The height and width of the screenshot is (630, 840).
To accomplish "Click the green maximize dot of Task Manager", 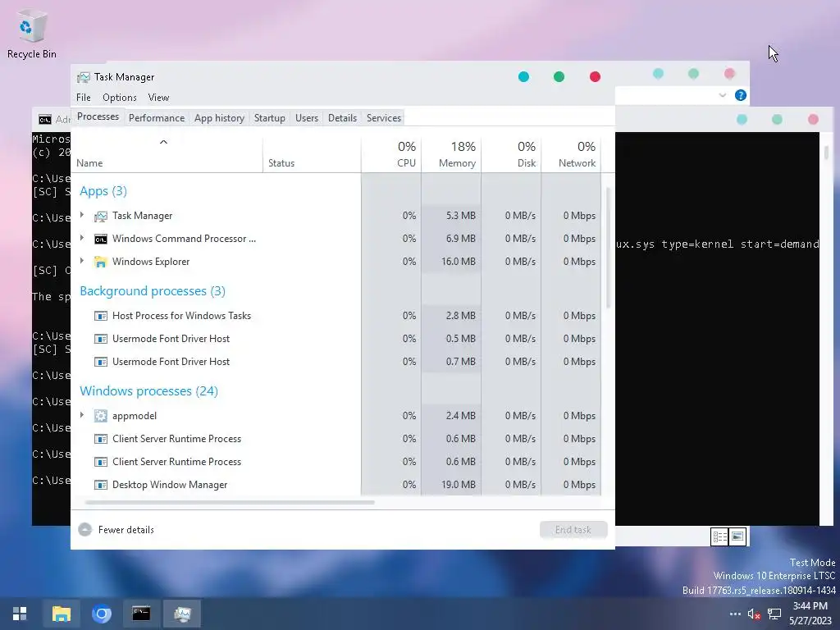I will [559, 76].
